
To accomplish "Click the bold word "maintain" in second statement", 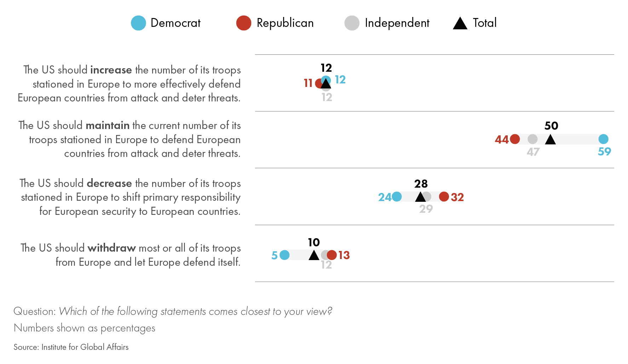I will (107, 125).
